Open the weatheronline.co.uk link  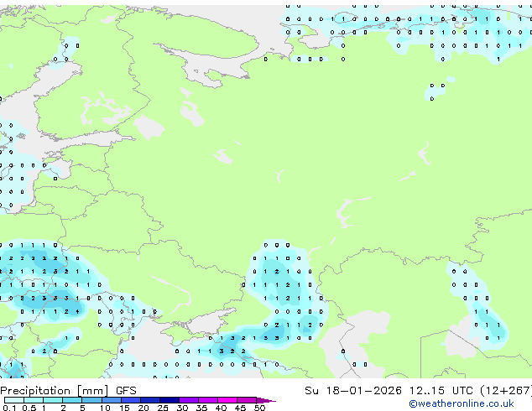pyautogui.click(x=462, y=403)
